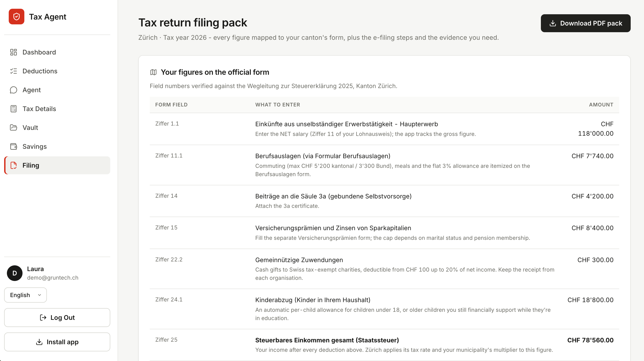Image resolution: width=644 pixels, height=361 pixels.
Task: Click the download icon in Download PDF pack
Action: pyautogui.click(x=553, y=23)
